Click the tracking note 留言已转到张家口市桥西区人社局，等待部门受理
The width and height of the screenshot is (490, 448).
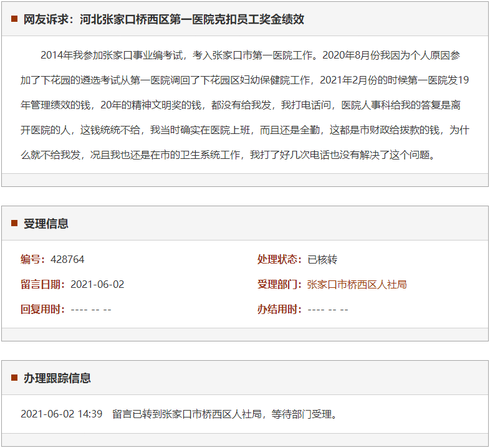pyautogui.click(x=224, y=414)
